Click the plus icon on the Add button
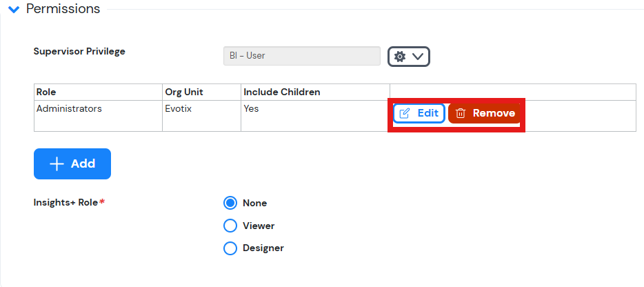The height and width of the screenshot is (287, 644). point(57,164)
